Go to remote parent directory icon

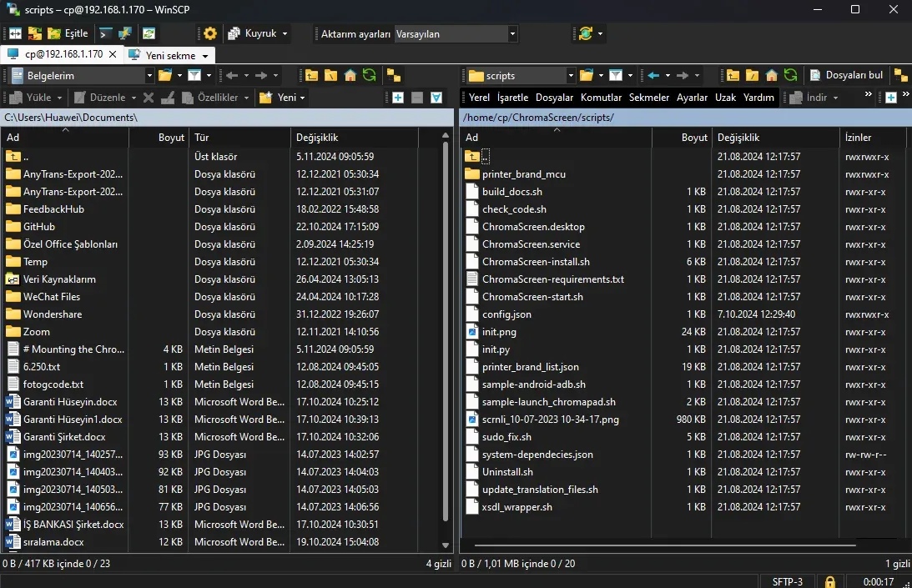733,76
